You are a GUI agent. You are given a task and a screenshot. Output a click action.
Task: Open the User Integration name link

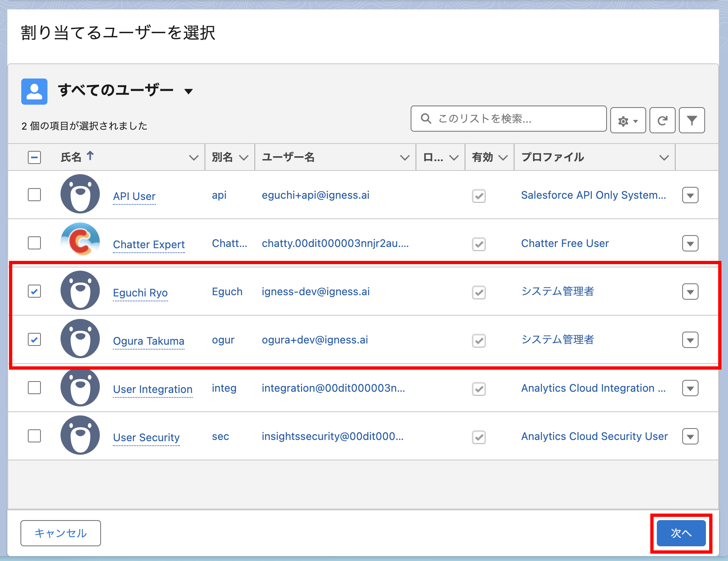point(153,389)
